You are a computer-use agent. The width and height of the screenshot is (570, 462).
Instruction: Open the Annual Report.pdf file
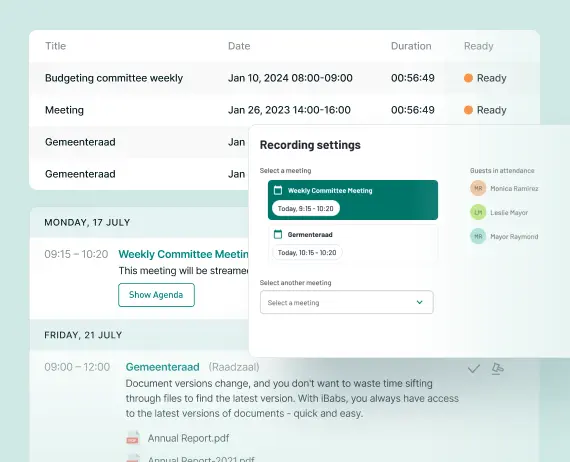188,438
